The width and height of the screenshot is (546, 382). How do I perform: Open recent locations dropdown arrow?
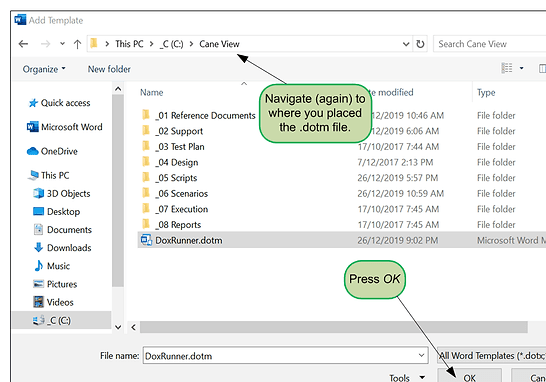click(x=62, y=44)
